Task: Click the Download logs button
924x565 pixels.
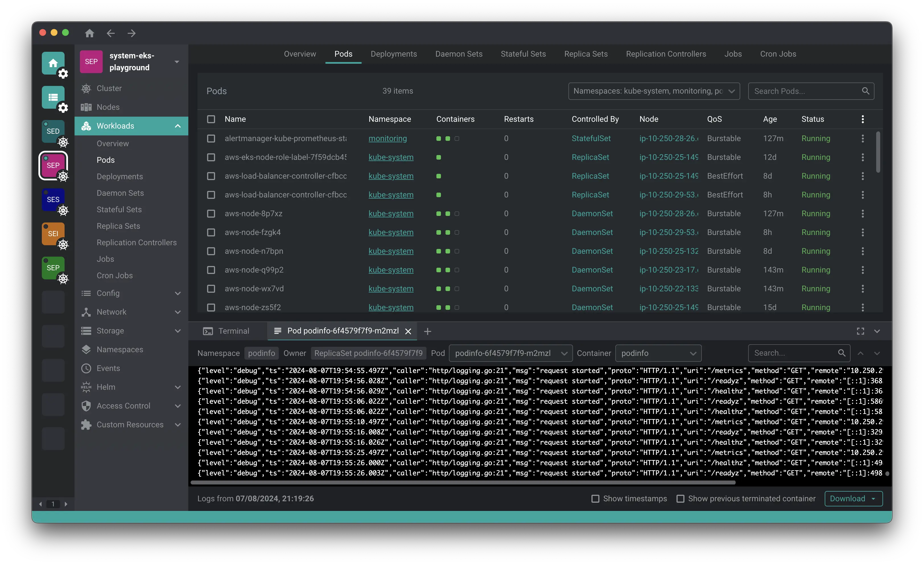Action: click(x=847, y=499)
